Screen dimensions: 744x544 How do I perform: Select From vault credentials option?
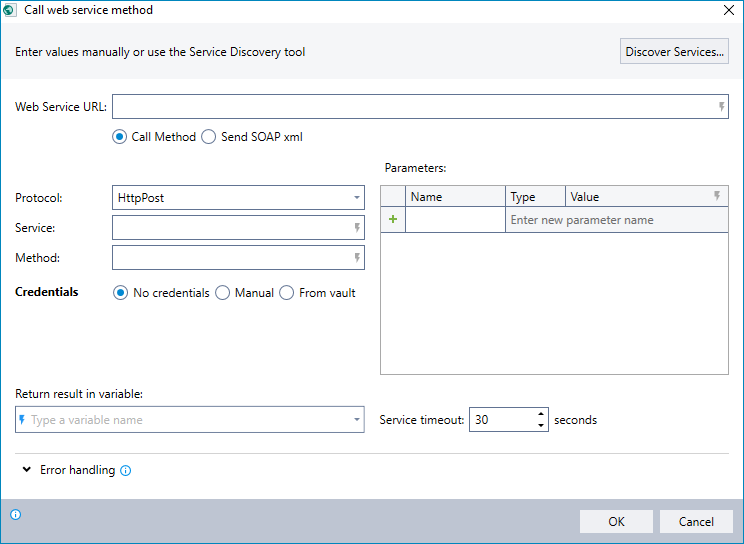[287, 293]
